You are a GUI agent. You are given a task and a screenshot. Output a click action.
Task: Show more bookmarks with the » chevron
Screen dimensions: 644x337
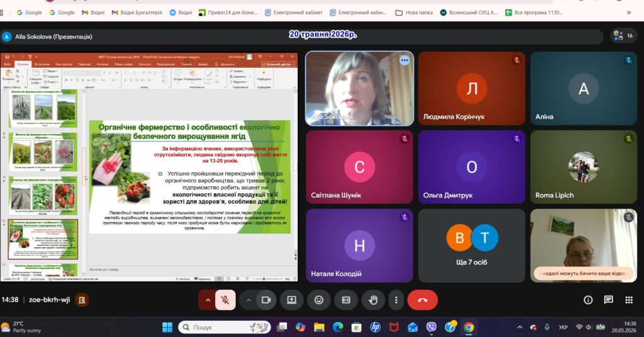click(628, 13)
